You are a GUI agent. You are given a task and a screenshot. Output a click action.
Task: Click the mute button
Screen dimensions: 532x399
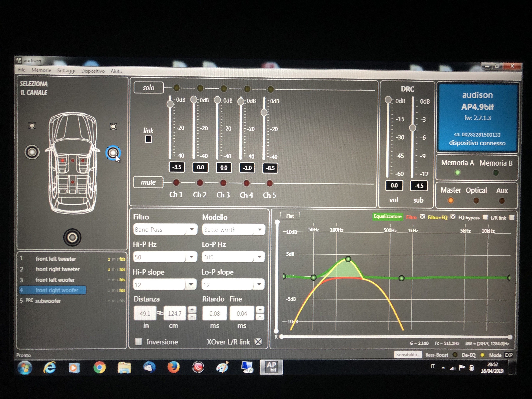tap(148, 182)
